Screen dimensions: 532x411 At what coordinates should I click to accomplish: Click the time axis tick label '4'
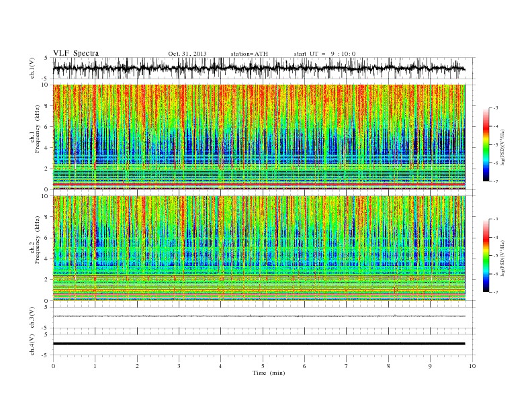point(220,366)
